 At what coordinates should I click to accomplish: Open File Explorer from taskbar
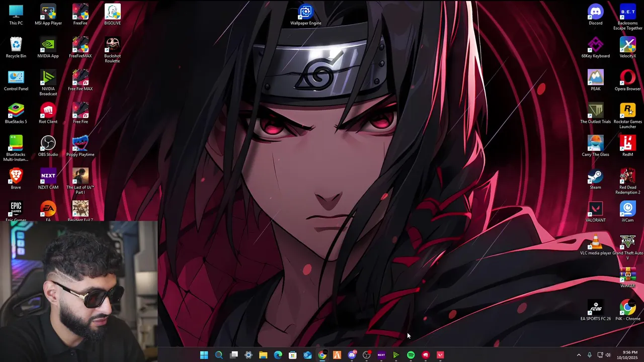click(x=263, y=355)
